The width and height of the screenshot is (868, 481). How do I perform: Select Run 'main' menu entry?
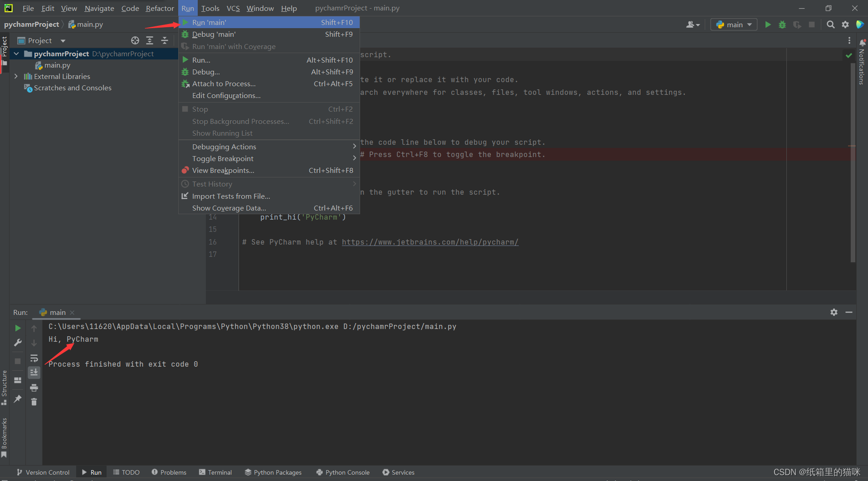(269, 22)
